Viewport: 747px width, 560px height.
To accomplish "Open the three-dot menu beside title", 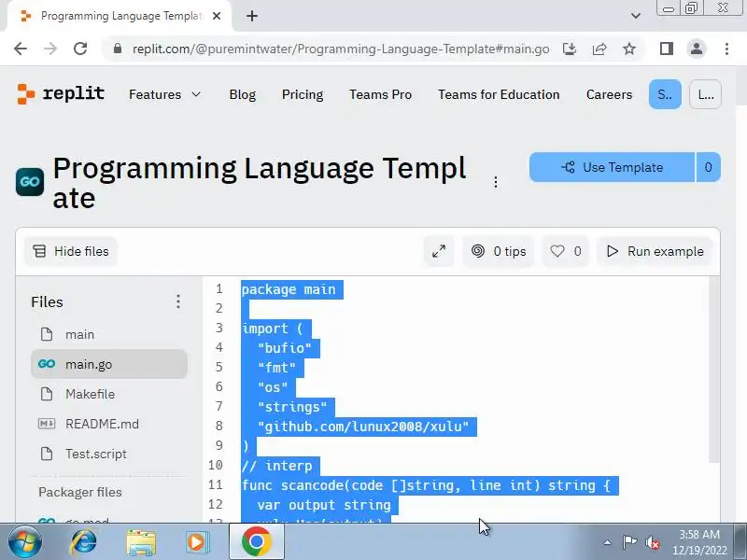I will 496,182.
